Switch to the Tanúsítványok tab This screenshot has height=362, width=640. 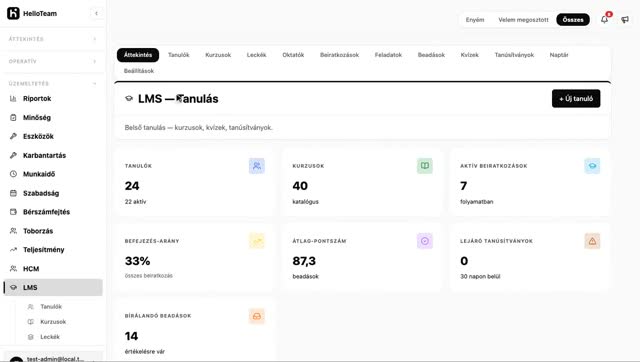514,55
